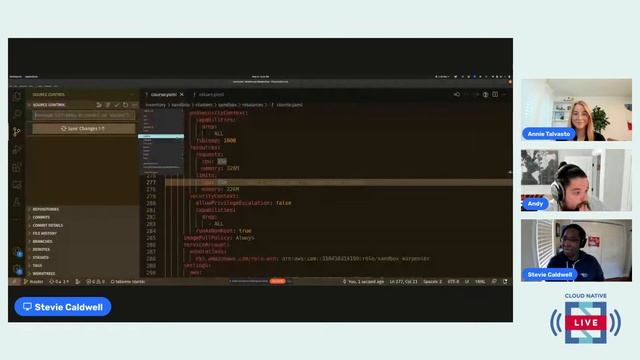Expand the WORKTREES section

[x=44, y=273]
